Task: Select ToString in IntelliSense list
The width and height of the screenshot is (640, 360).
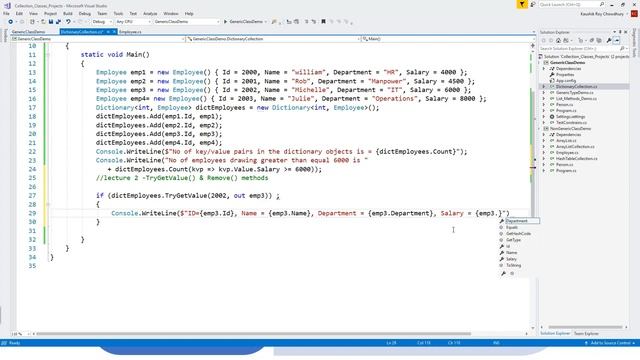Action: pos(513,266)
